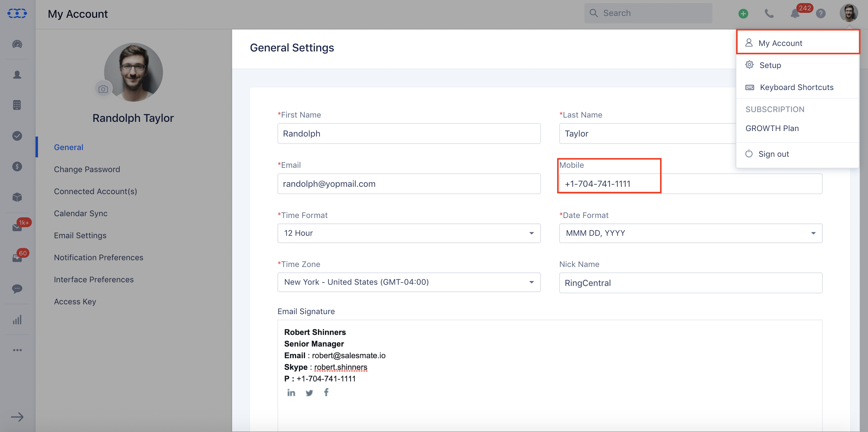Open Calendar Sync section
This screenshot has width=868, height=432.
pyautogui.click(x=81, y=213)
